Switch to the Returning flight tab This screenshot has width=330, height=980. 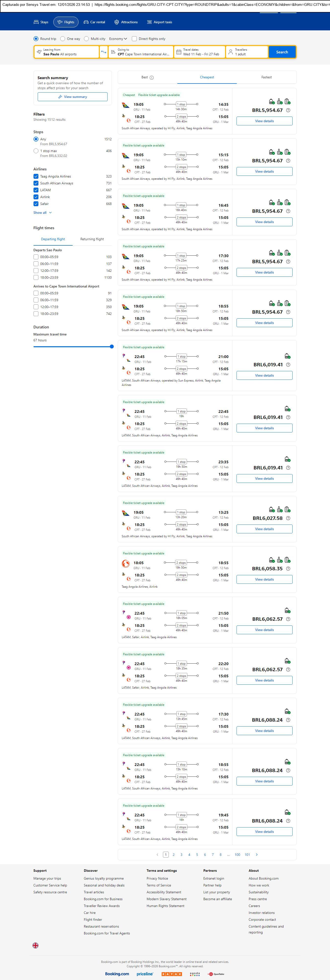tap(92, 239)
